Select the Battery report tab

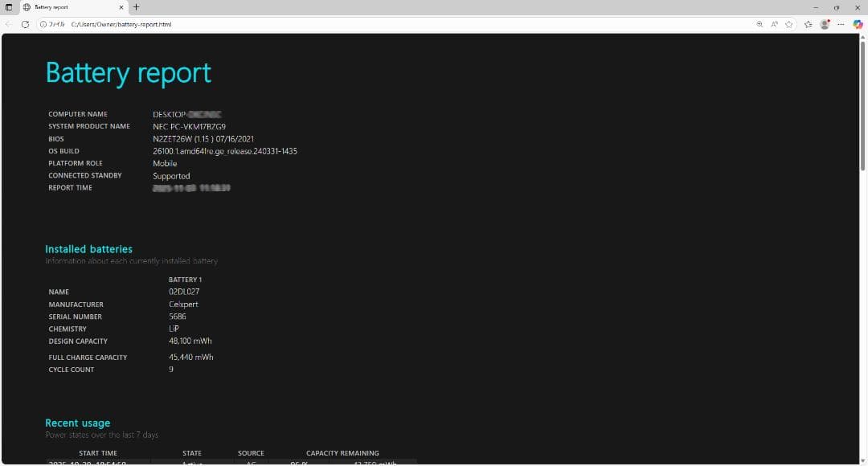[52, 7]
